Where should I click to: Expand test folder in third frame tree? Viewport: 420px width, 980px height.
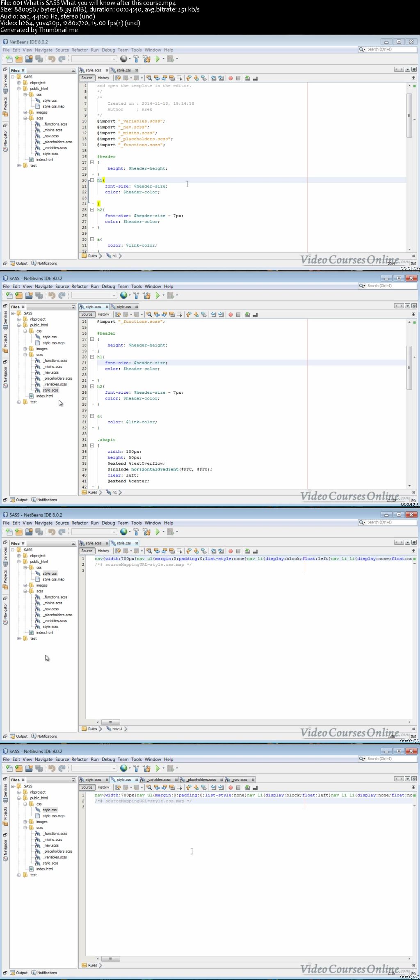[19, 638]
